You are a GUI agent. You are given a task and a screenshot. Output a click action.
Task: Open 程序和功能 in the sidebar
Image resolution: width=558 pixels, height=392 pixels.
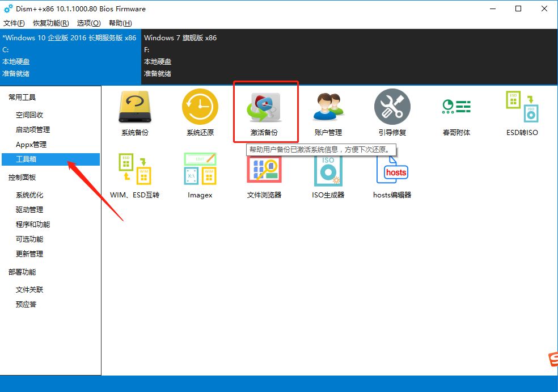click(x=33, y=224)
